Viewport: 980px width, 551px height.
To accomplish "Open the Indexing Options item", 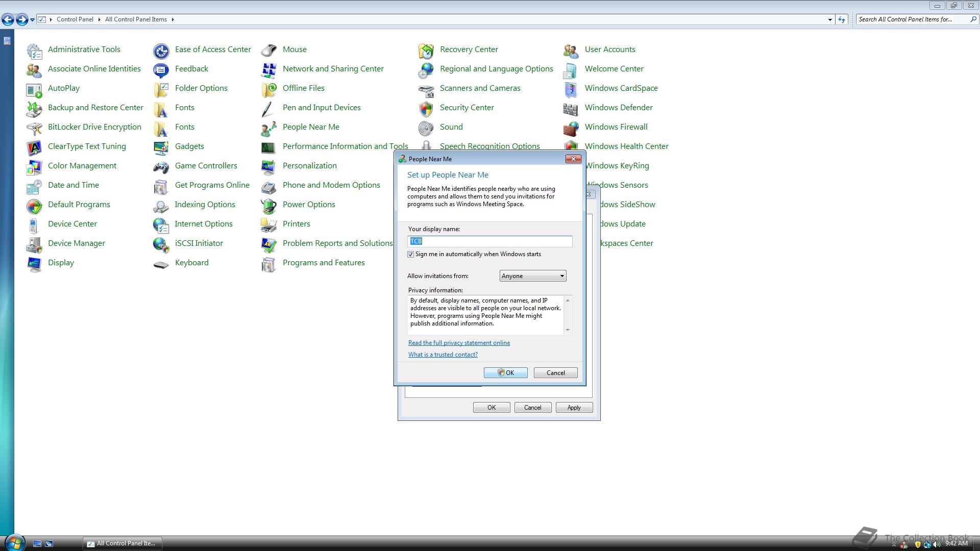I will tap(205, 205).
